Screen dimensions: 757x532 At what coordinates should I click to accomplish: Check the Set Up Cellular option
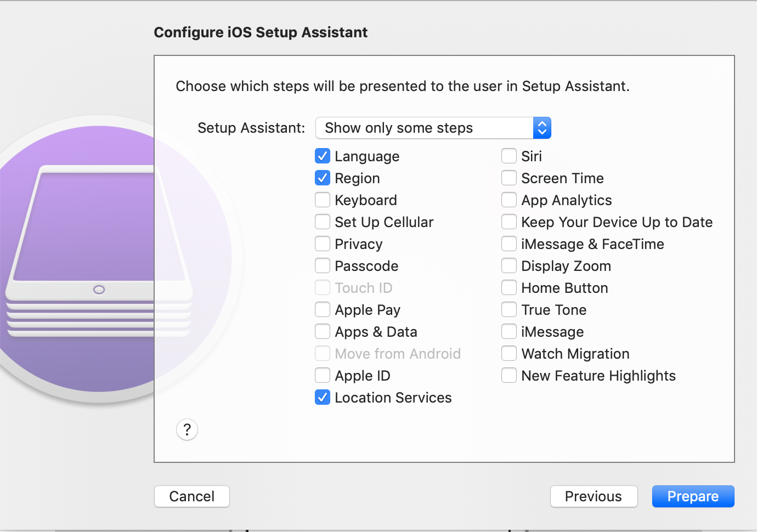pyautogui.click(x=323, y=222)
